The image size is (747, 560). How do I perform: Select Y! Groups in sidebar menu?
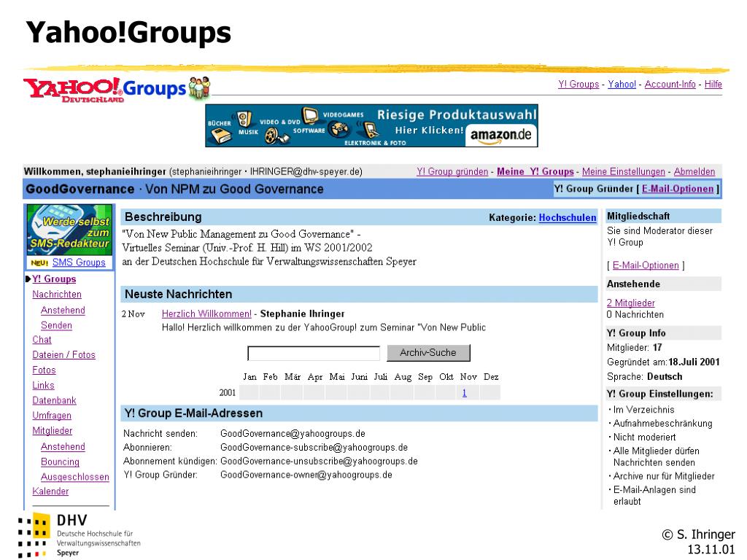[54, 279]
